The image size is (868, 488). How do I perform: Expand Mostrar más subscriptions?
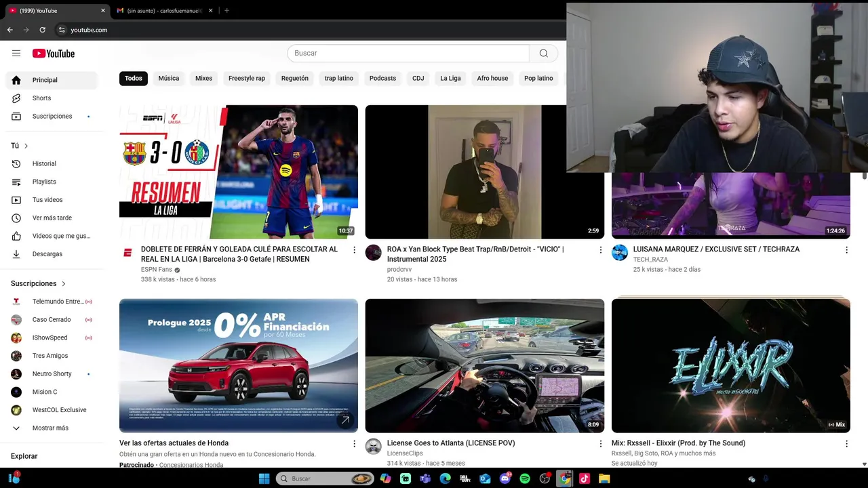[x=52, y=428]
